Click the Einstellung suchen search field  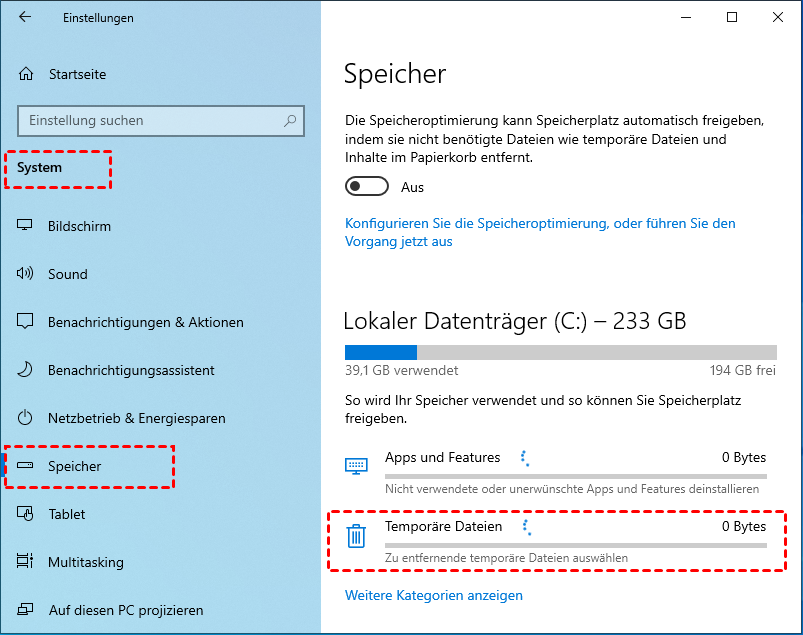pos(150,121)
